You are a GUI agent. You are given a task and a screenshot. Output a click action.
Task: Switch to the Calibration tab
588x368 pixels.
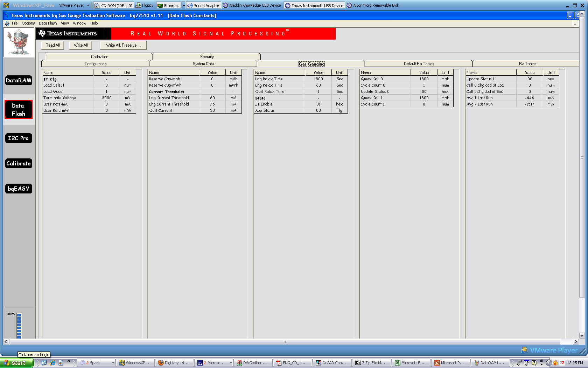pos(99,56)
